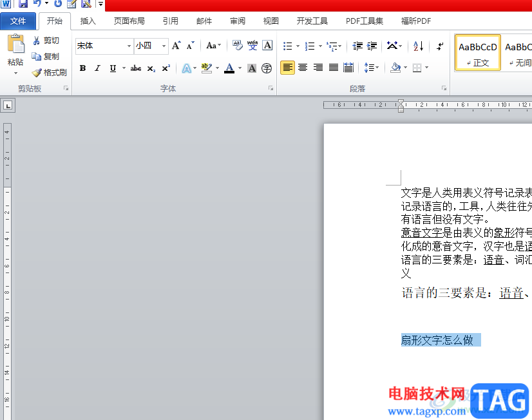This screenshot has height=420, width=532.
Task: Click the Word application icon
Action: click(6, 4)
